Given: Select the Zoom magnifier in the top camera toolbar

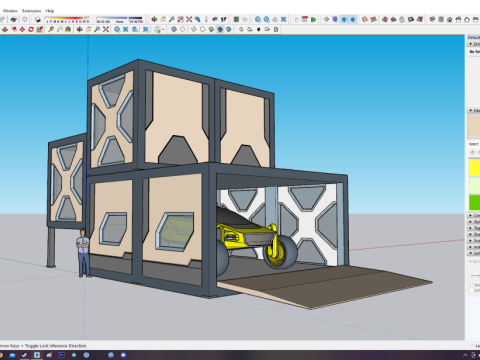Looking at the screenshot, I should [171, 19].
